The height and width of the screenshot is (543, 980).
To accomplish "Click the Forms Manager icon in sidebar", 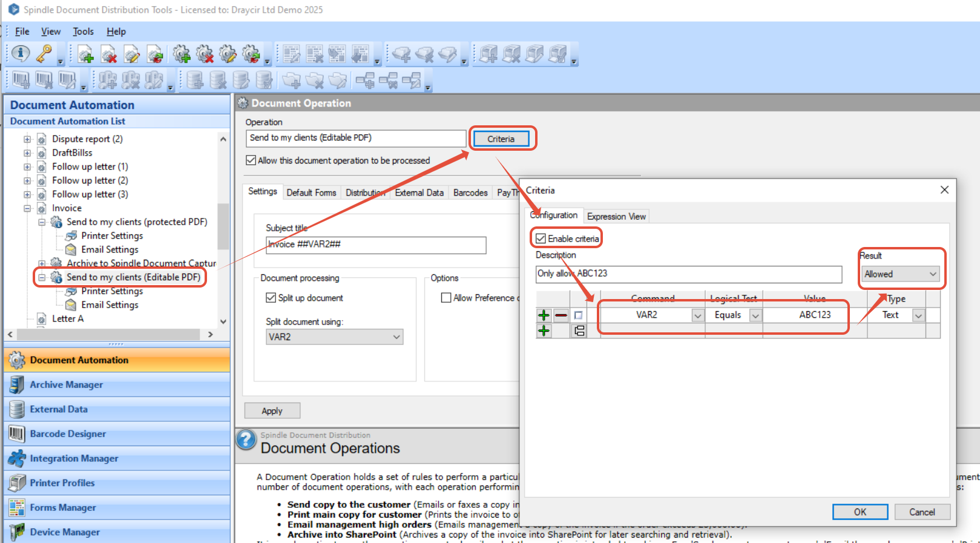I will click(x=17, y=507).
